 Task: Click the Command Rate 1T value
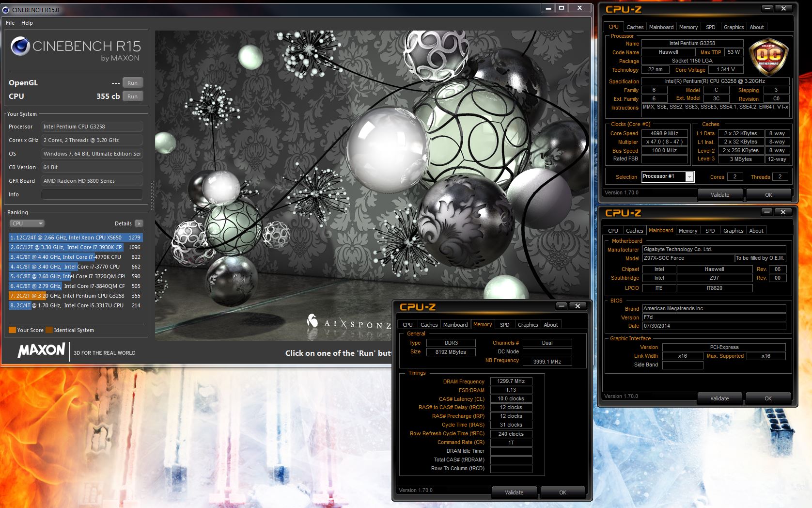pyautogui.click(x=511, y=443)
